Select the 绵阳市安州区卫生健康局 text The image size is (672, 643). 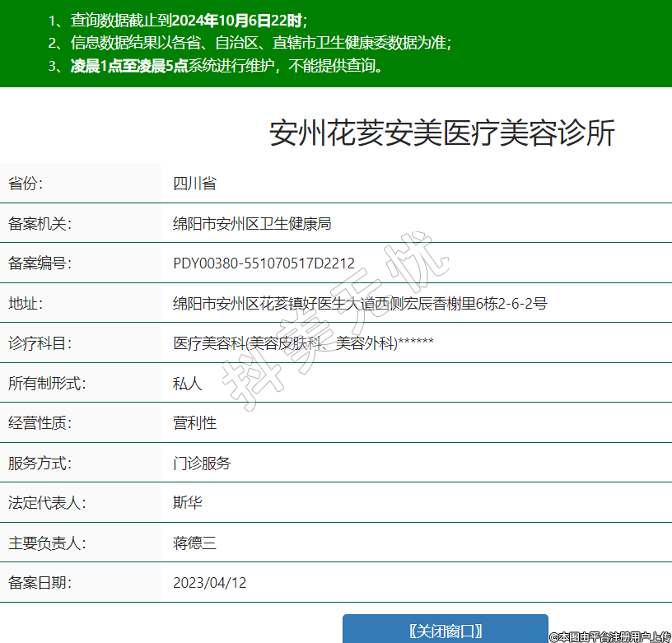point(252,224)
